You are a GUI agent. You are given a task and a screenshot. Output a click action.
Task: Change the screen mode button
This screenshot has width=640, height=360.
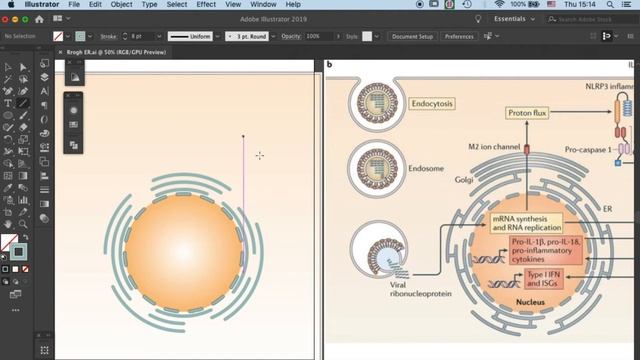click(16, 294)
